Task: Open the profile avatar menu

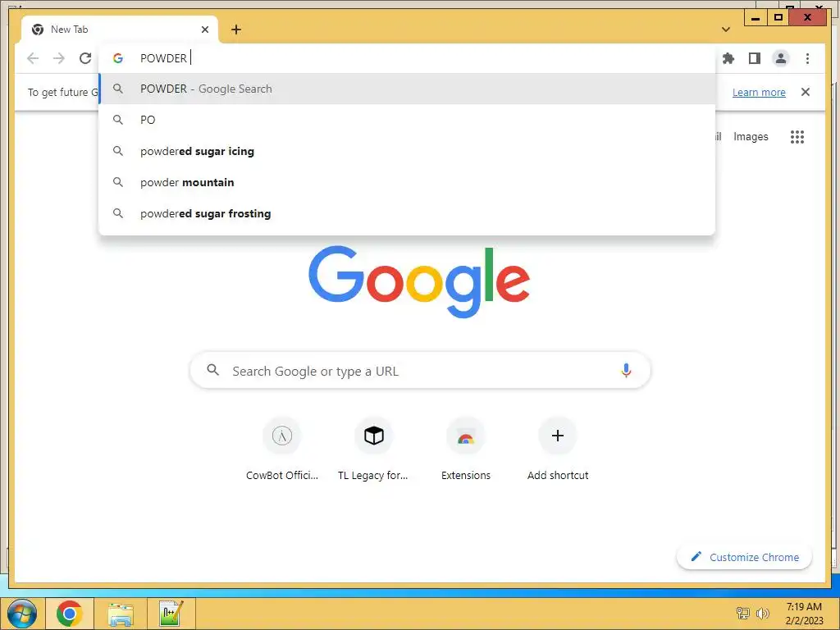Action: pyautogui.click(x=781, y=58)
